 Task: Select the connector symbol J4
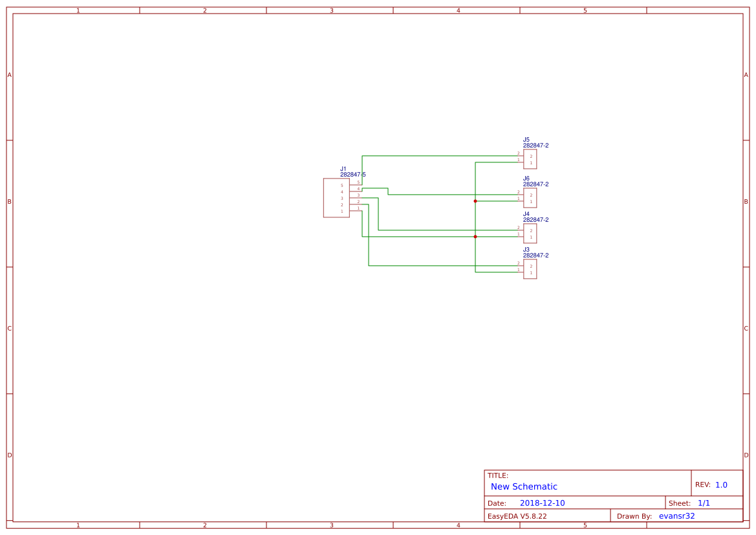tap(530, 232)
